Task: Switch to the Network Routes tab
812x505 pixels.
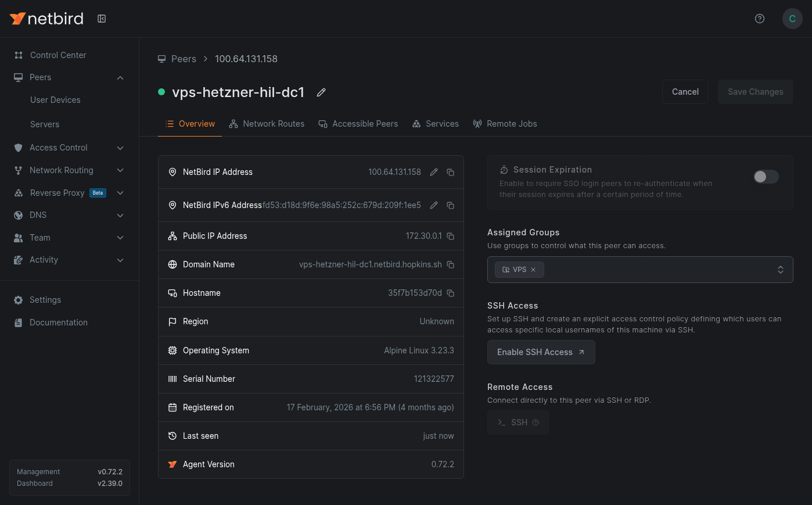Action: pos(267,124)
